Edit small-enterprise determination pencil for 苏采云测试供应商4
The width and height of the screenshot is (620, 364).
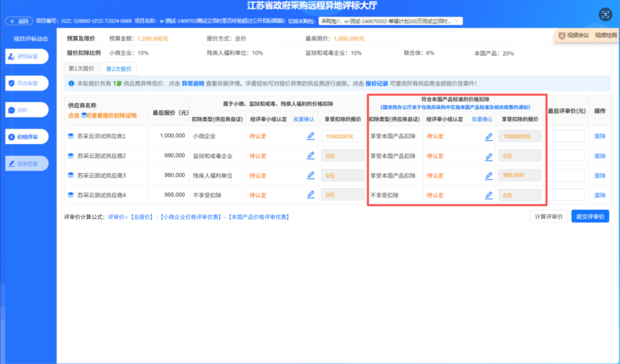coord(311,195)
